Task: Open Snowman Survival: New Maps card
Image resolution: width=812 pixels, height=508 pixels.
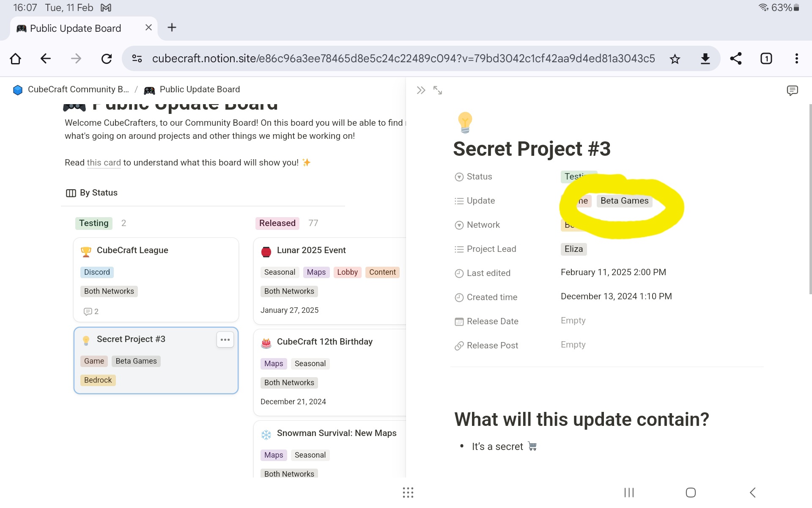Action: pyautogui.click(x=330, y=449)
